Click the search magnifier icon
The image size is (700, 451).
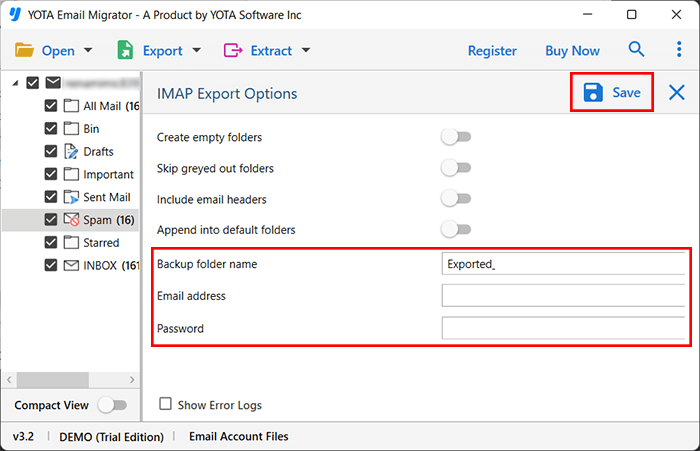[x=636, y=50]
